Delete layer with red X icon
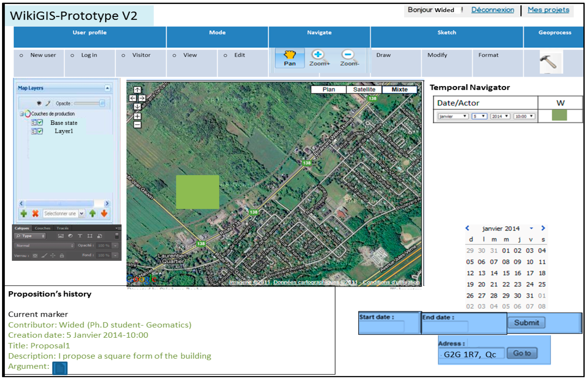The image size is (588, 380). click(36, 213)
